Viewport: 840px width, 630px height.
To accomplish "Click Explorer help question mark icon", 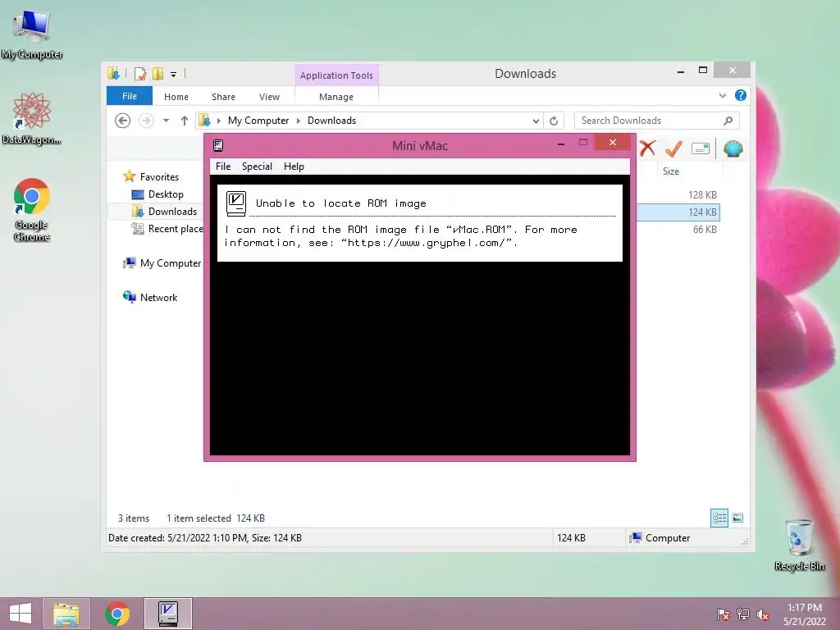I will click(x=741, y=95).
